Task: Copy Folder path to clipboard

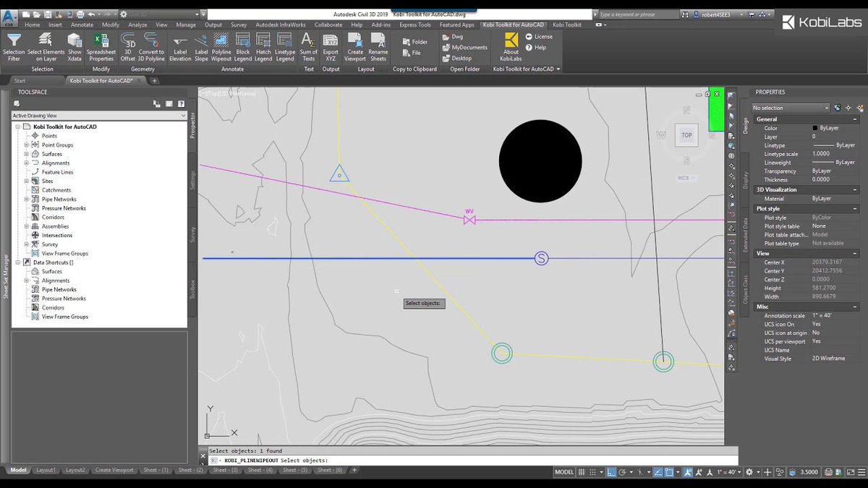Action: [415, 42]
